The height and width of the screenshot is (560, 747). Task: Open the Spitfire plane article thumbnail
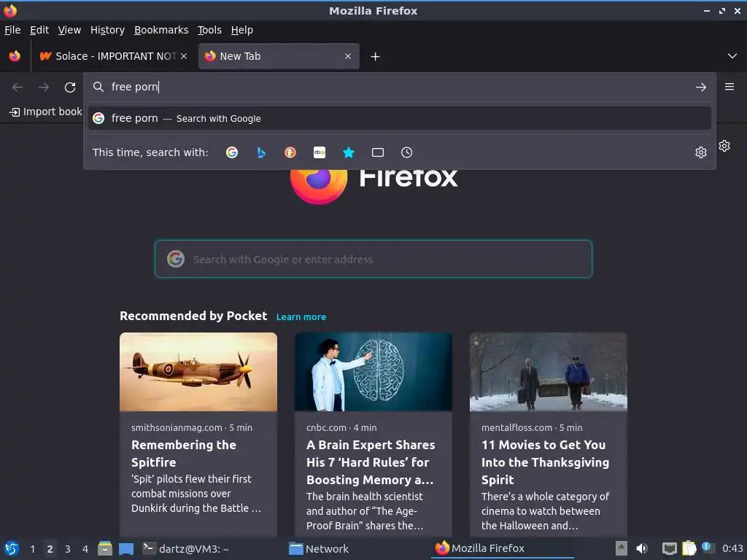(198, 372)
